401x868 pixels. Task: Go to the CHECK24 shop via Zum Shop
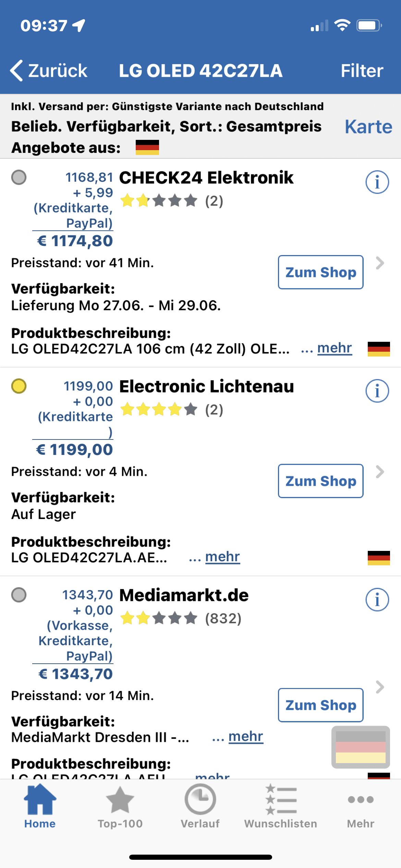[x=320, y=272]
